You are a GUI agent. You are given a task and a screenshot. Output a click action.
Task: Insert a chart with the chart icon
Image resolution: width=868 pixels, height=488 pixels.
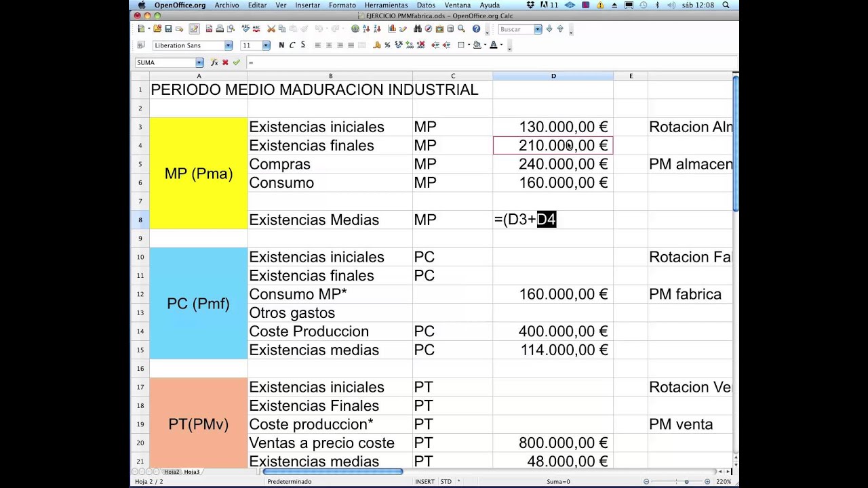392,29
